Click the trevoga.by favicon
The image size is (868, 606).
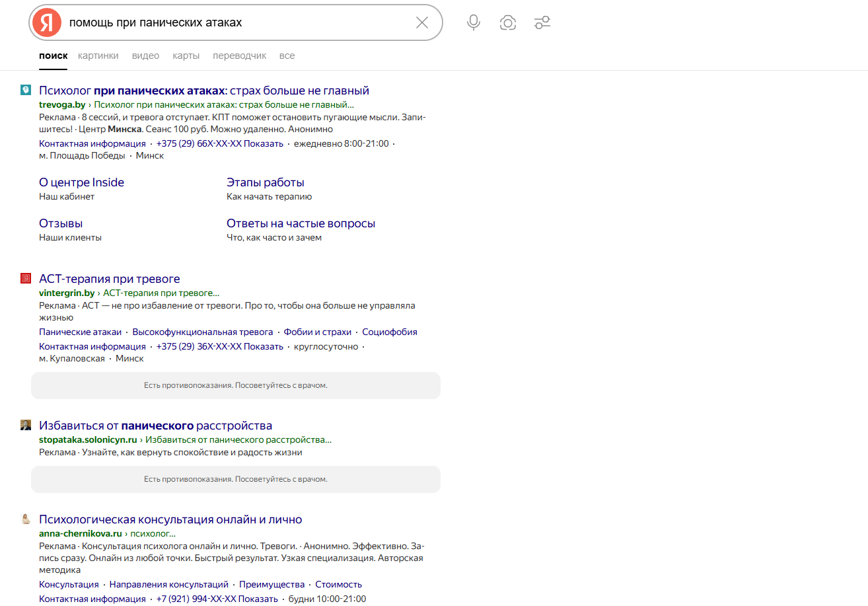pos(26,90)
